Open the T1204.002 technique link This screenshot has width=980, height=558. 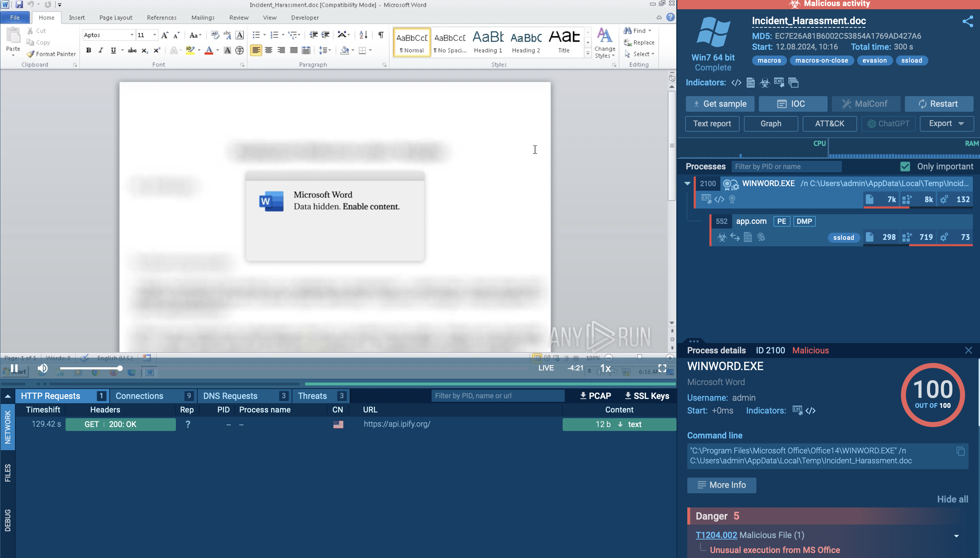[716, 535]
